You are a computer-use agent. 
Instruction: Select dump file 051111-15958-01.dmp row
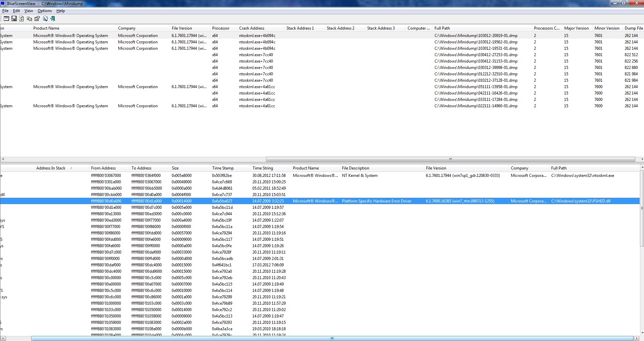coord(322,87)
